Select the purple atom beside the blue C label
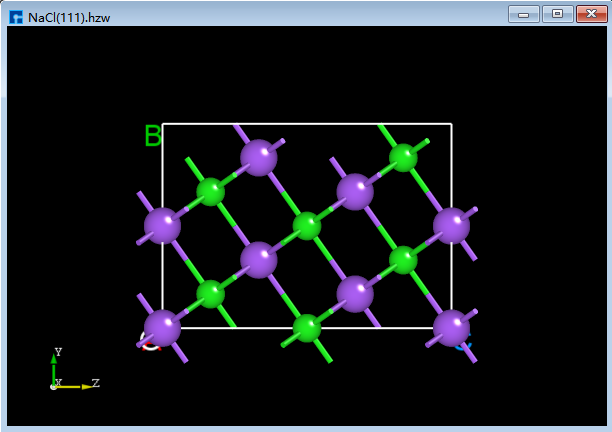The image size is (612, 432). pos(452,328)
